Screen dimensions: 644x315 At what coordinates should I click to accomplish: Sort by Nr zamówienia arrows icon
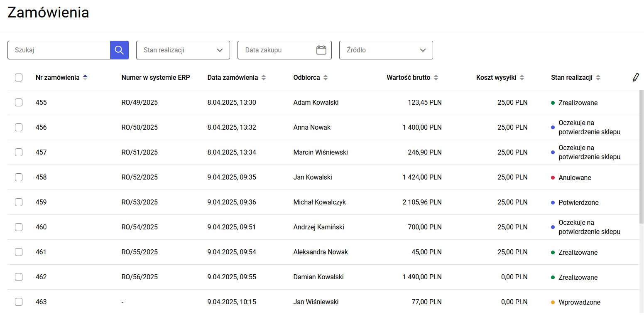click(x=85, y=77)
